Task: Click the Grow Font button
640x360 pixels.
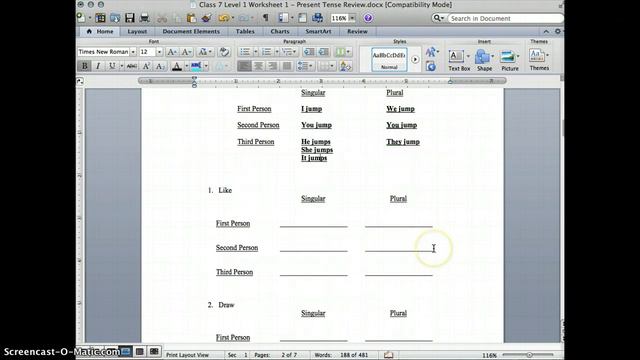Action: 172,52
